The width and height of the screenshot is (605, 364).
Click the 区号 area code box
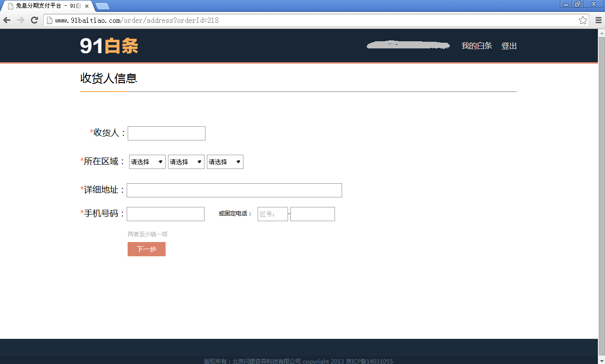click(272, 214)
